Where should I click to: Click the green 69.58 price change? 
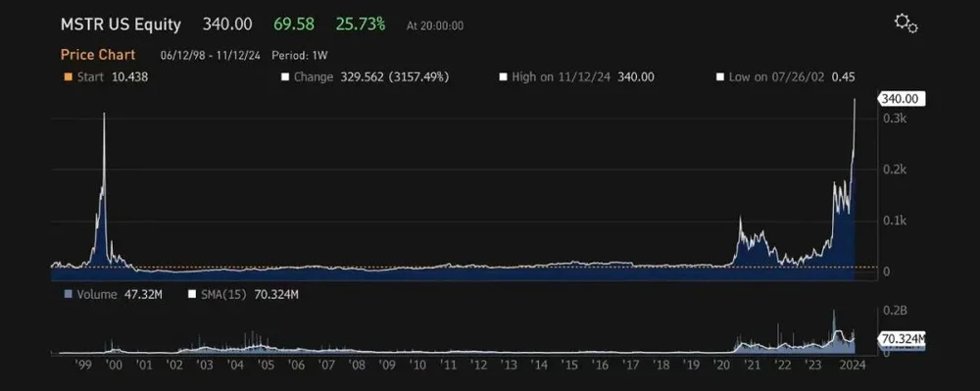click(x=294, y=24)
